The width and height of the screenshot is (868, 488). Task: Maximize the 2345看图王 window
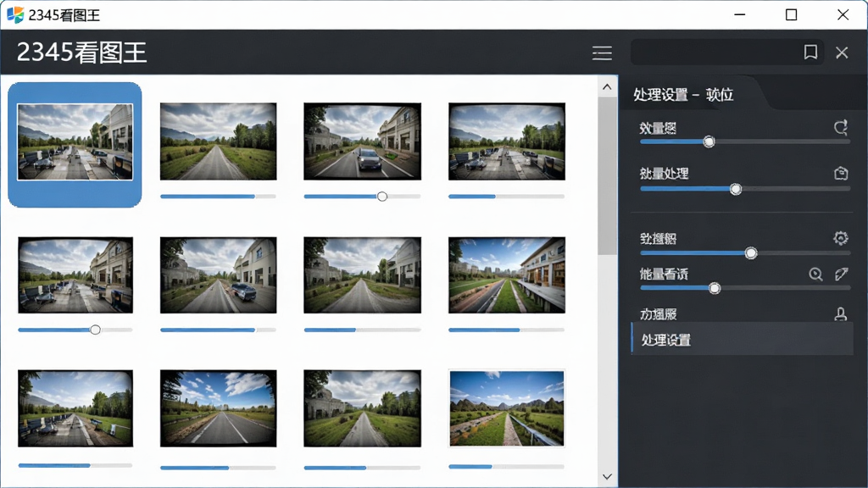[x=792, y=15]
